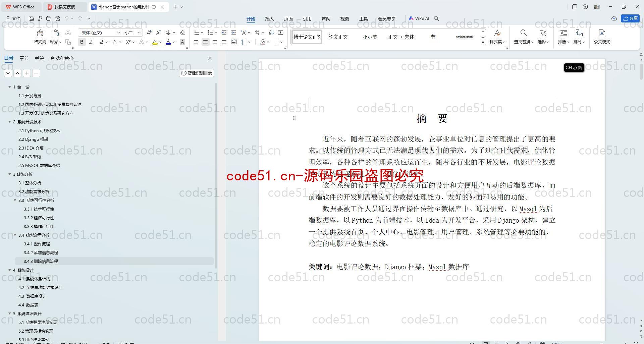
Task: Toggle Underline formatting
Action: (101, 42)
